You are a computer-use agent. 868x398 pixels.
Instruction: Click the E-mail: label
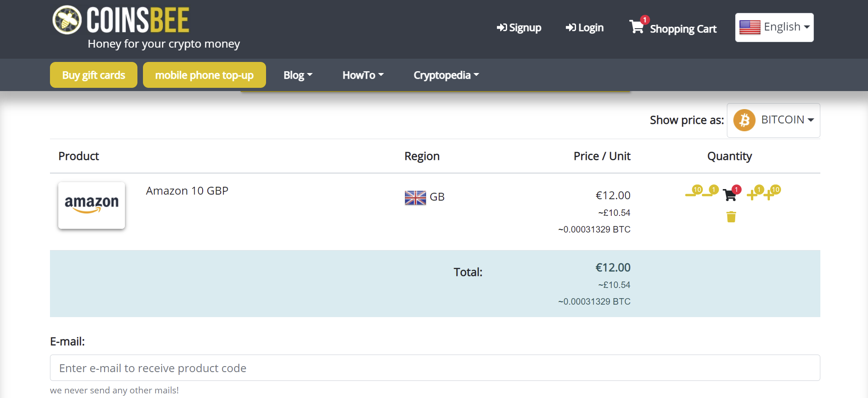click(68, 342)
